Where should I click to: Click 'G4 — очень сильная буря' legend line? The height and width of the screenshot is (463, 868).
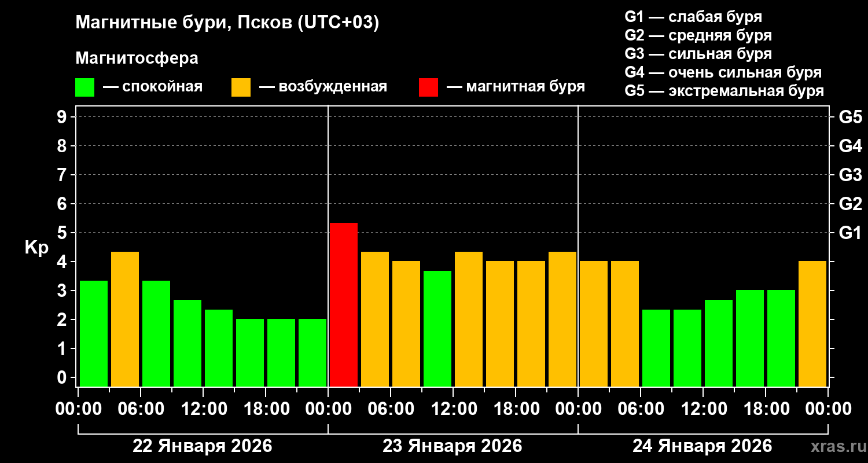click(x=723, y=72)
